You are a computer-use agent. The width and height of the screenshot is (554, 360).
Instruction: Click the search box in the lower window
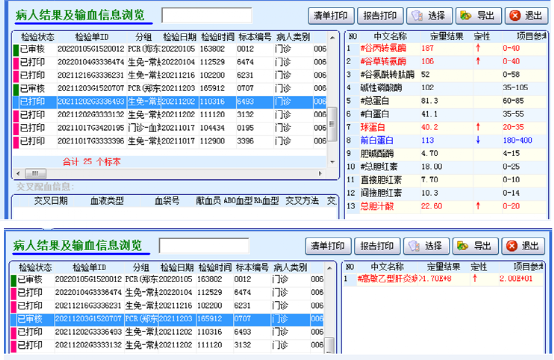204,246
